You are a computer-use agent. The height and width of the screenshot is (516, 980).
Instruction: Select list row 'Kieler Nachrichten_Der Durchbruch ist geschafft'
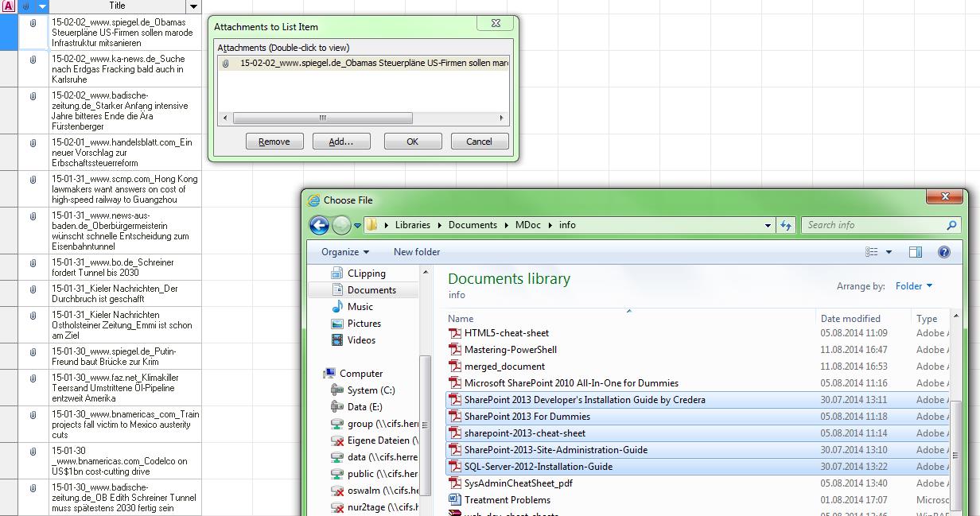click(x=126, y=294)
